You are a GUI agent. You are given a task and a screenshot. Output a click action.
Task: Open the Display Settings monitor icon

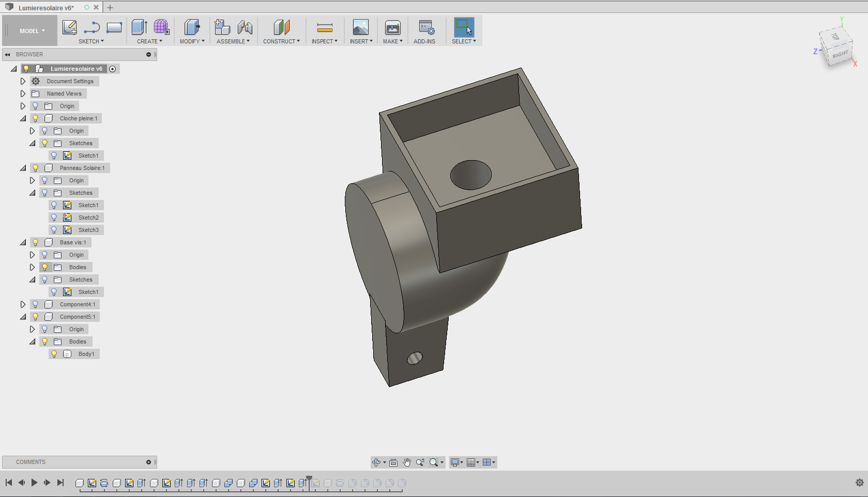455,462
